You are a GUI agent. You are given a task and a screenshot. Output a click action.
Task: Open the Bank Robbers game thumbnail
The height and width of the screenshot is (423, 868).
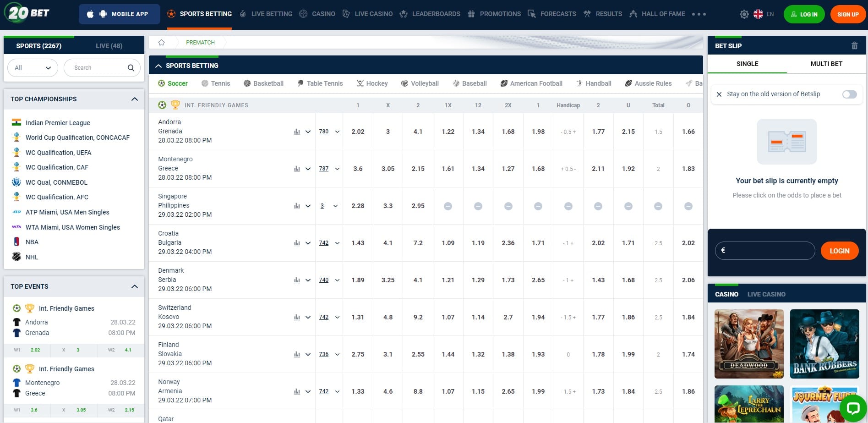[824, 344]
